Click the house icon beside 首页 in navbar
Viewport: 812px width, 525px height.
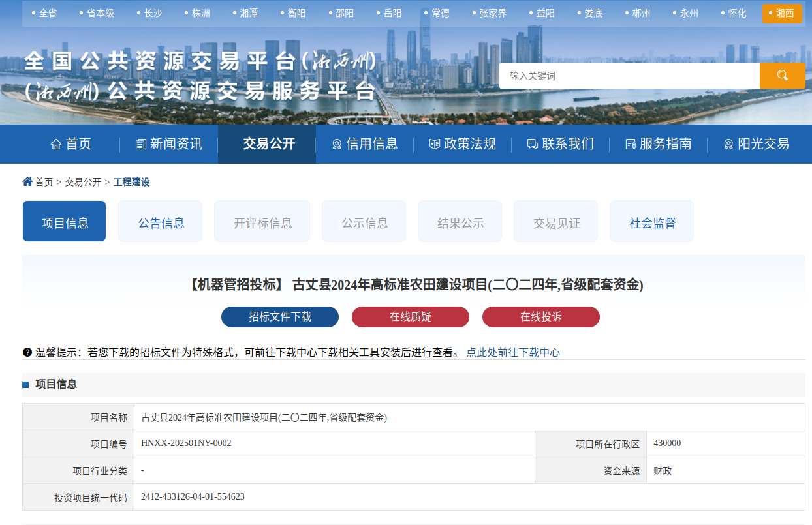[56, 144]
